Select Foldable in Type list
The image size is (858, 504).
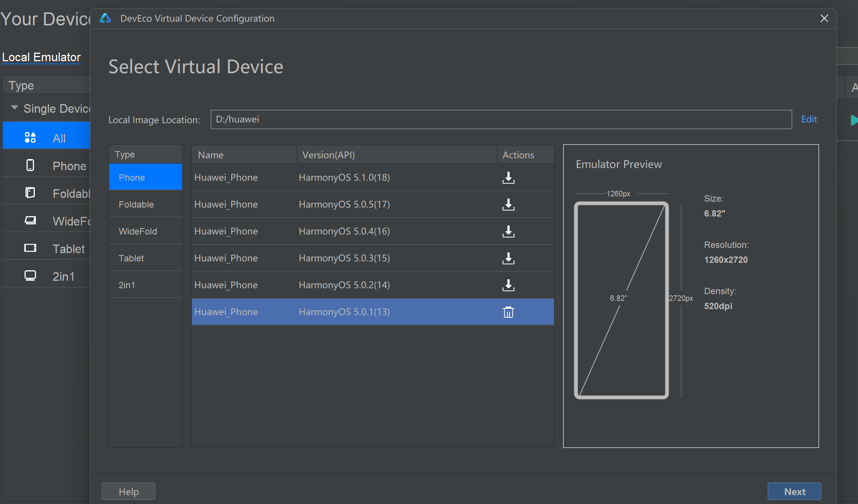tap(136, 205)
